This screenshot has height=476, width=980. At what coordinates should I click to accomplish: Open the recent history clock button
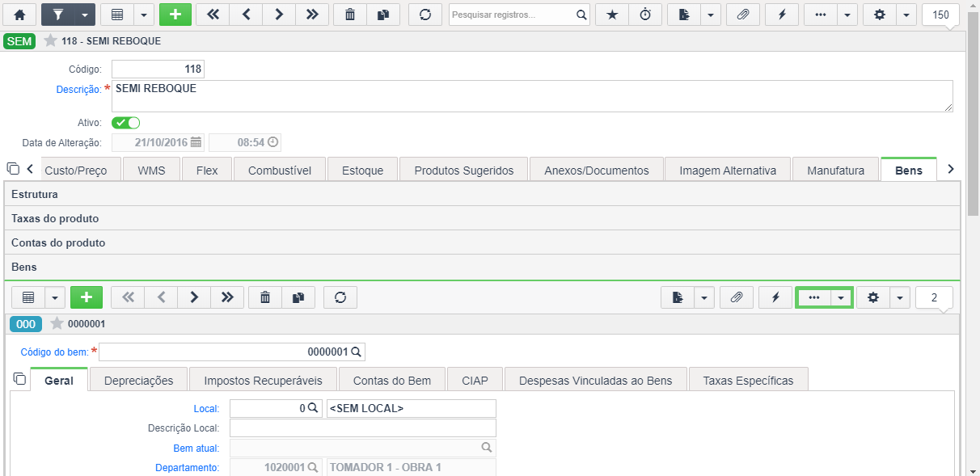tap(644, 15)
